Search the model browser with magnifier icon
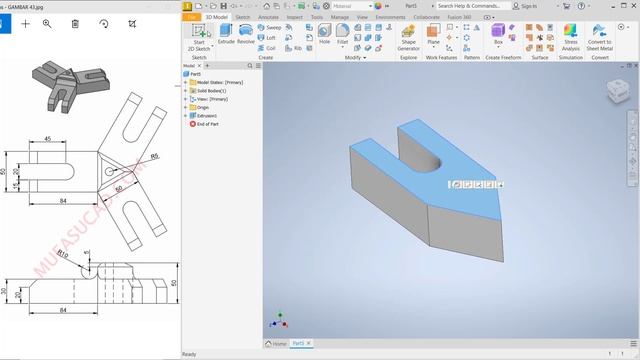Viewport: 640px width, 360px height. click(x=250, y=66)
